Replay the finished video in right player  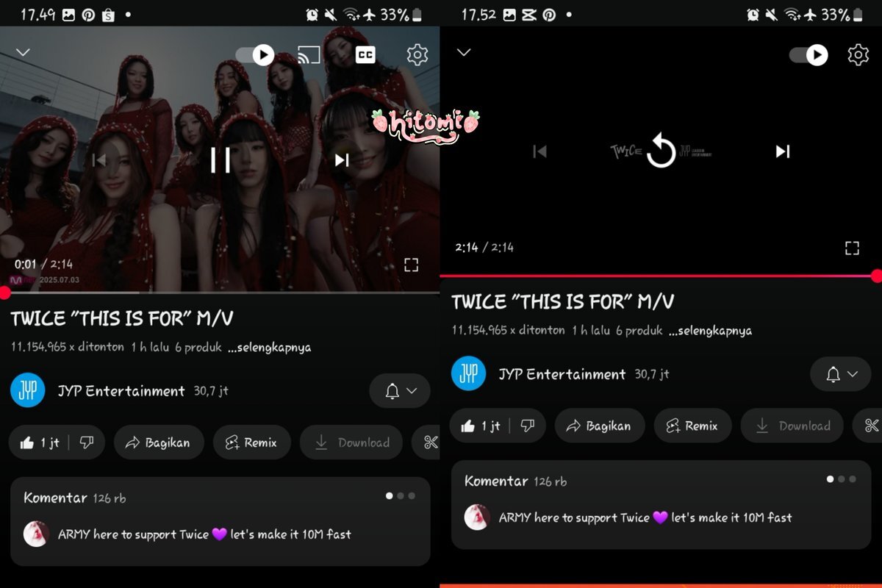pyautogui.click(x=661, y=152)
